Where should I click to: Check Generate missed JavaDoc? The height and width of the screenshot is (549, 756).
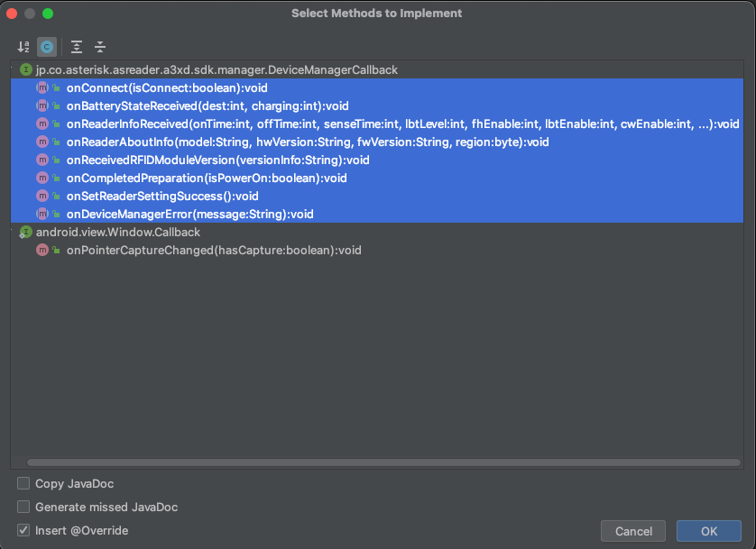coord(23,508)
